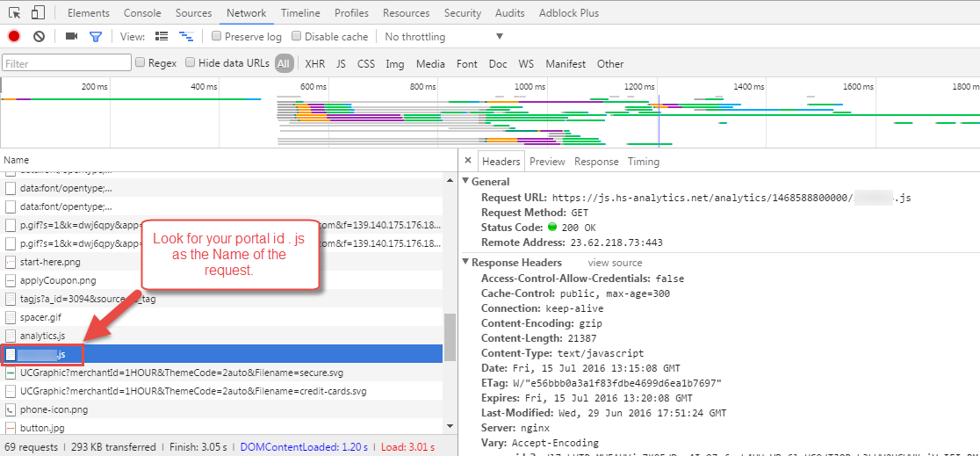Click request list scroll down arrow

point(450,426)
